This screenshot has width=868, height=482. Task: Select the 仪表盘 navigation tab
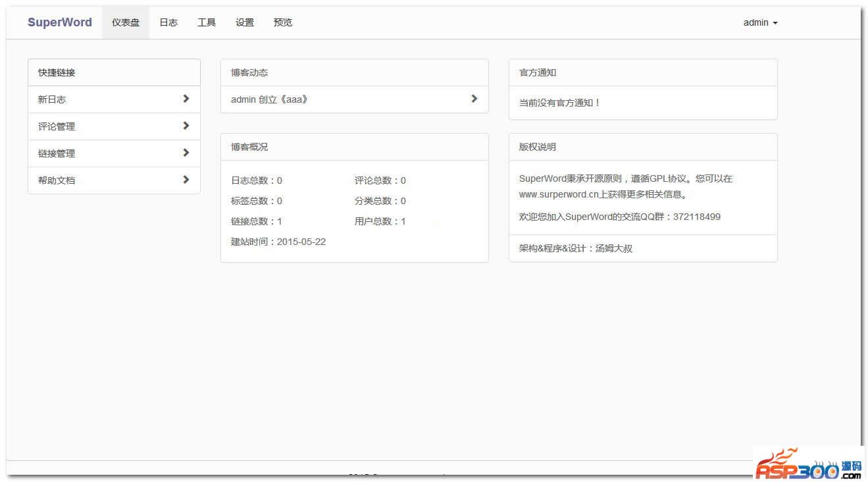(126, 22)
